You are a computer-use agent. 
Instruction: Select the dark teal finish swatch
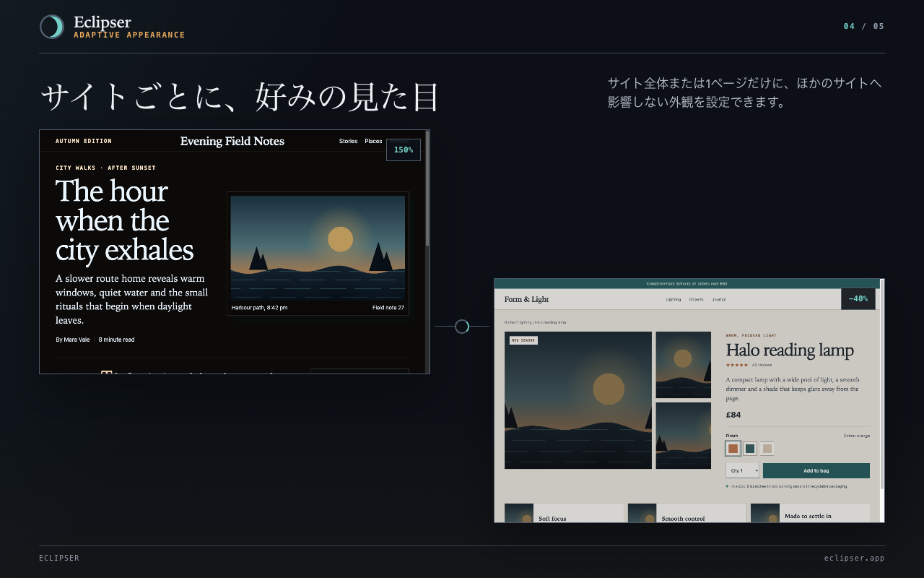pyautogui.click(x=750, y=449)
